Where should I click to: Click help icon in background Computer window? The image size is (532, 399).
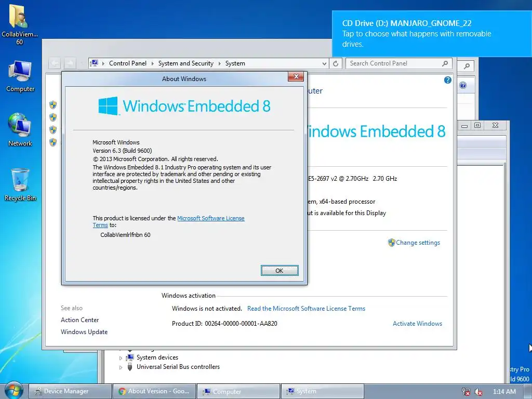tap(463, 85)
